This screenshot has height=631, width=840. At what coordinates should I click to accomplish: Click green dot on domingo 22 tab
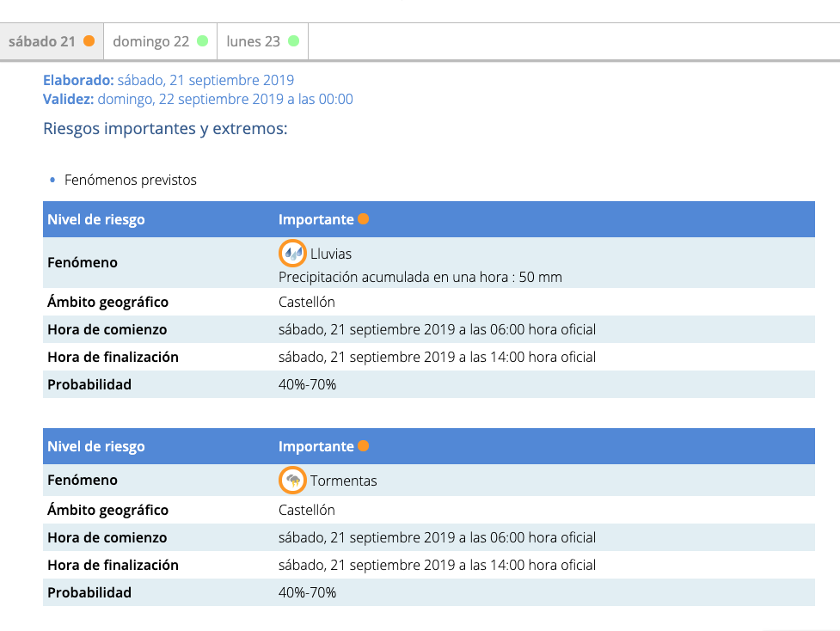(202, 41)
